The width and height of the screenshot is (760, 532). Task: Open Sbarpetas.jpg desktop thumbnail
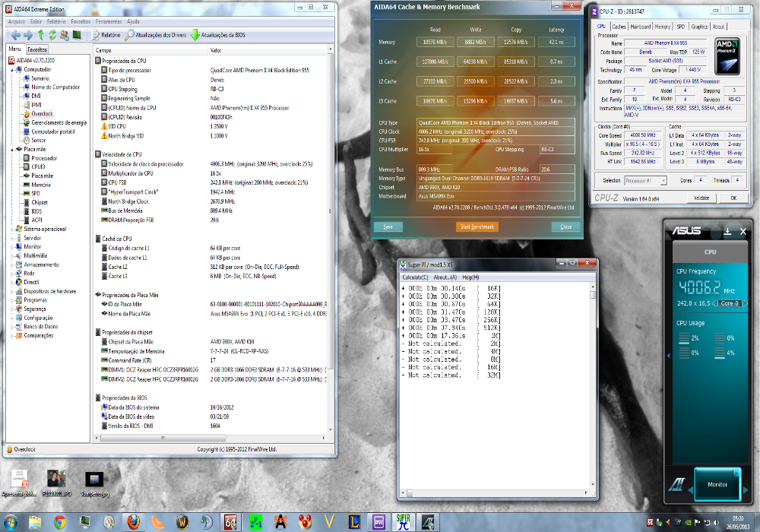[x=94, y=483]
